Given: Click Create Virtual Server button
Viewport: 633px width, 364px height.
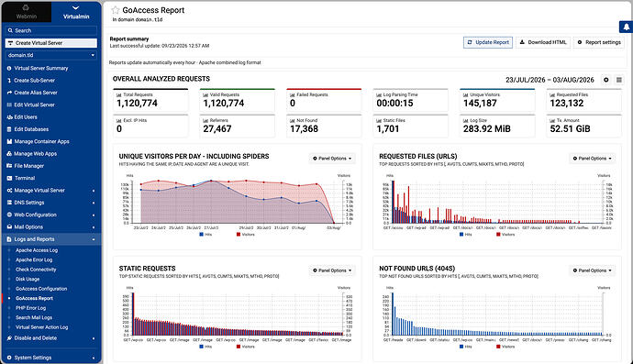Looking at the screenshot, I should (50, 43).
